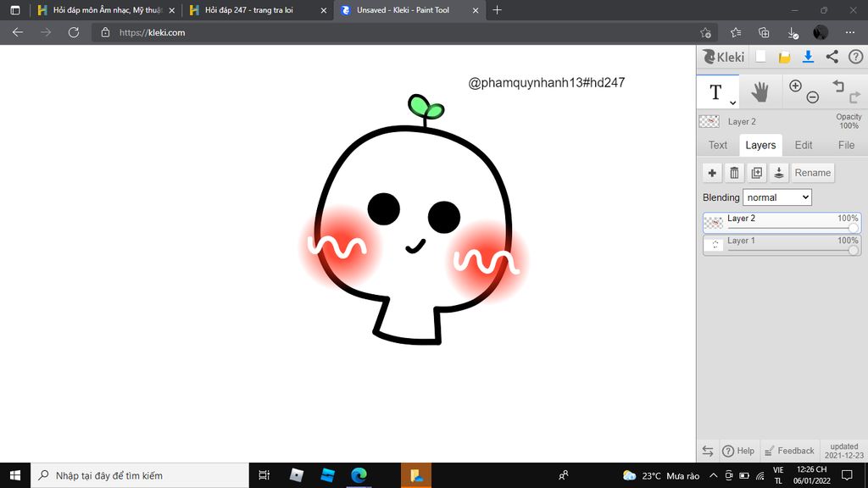Show hidden system tray icons
This screenshot has height=488, width=868.
click(x=714, y=475)
